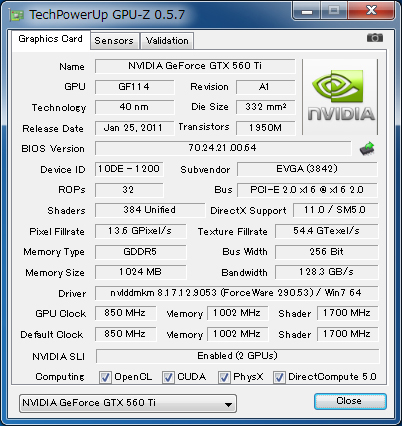Screen dimensions: 402x426
Task: Click the BIOS Version field 70.24.21.00.64
Action: 223,148
